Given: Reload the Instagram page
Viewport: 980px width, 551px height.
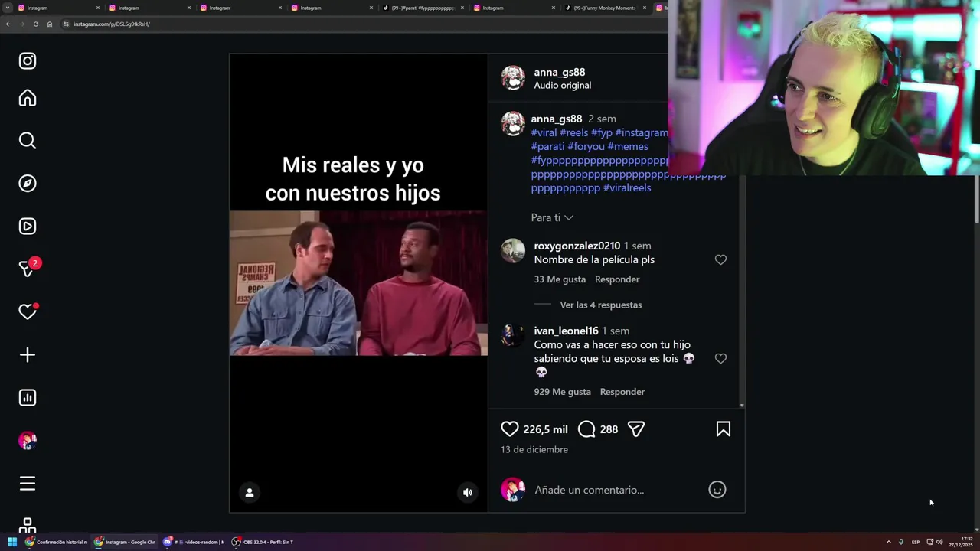Looking at the screenshot, I should (x=35, y=24).
